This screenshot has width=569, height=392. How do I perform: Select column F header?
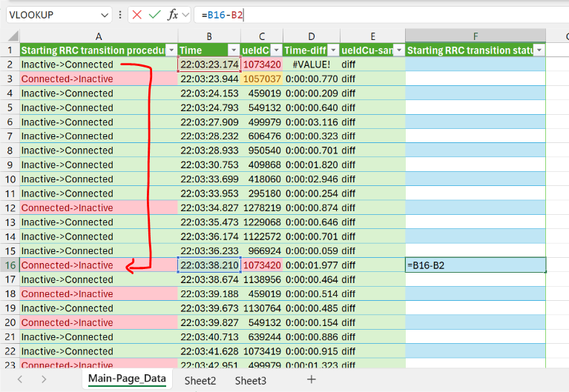pyautogui.click(x=476, y=36)
